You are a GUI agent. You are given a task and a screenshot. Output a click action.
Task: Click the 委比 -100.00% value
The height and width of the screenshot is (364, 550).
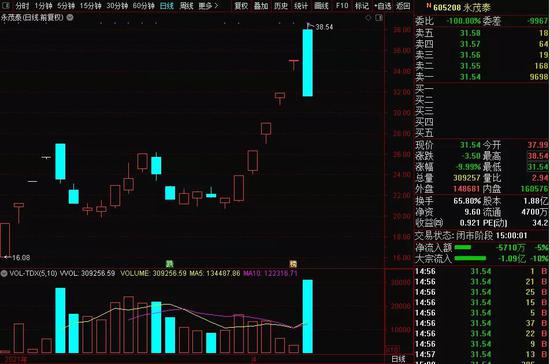tap(463, 21)
